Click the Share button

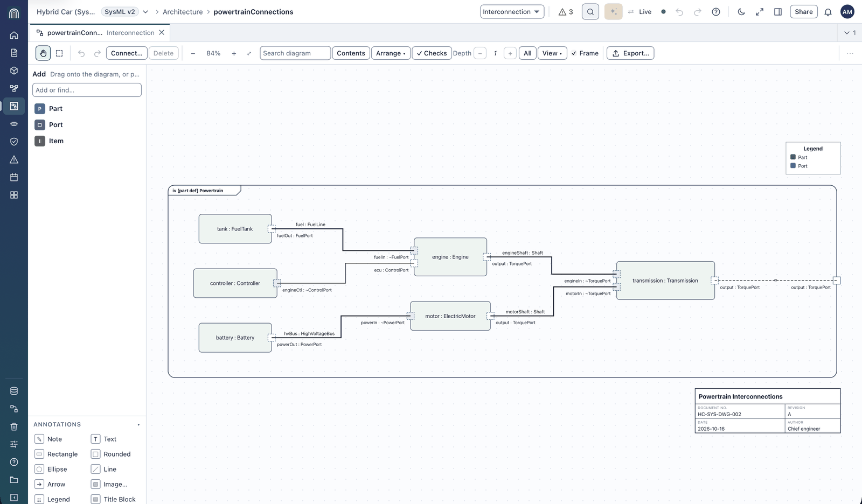(x=804, y=12)
